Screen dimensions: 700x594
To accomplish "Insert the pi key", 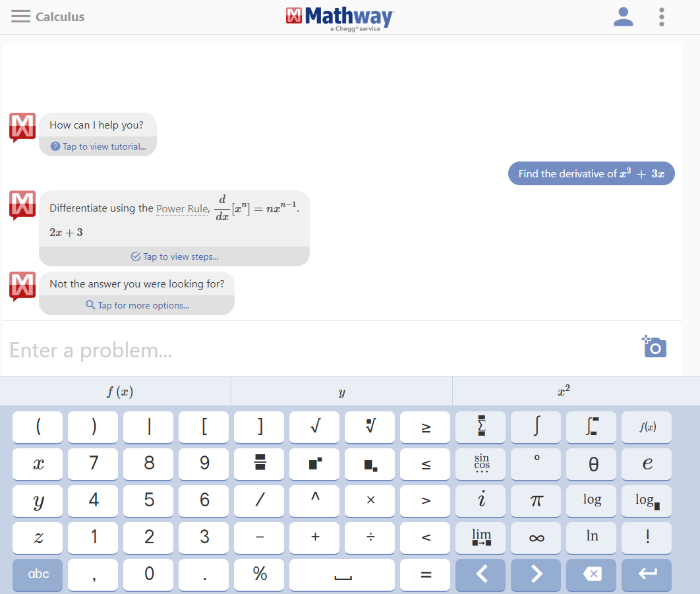I will pos(536,500).
